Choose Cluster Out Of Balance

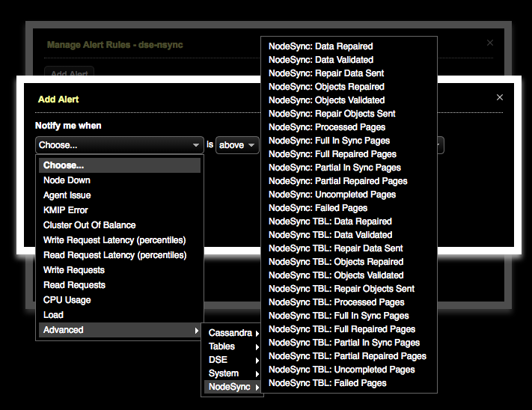[120, 225]
